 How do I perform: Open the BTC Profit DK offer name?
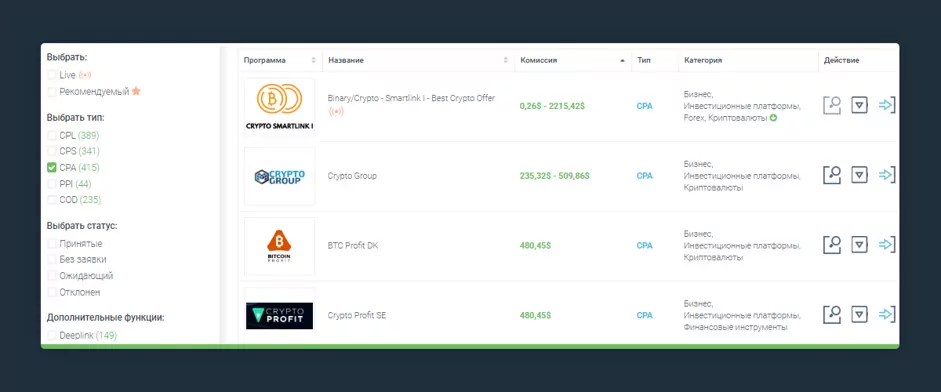tap(353, 246)
